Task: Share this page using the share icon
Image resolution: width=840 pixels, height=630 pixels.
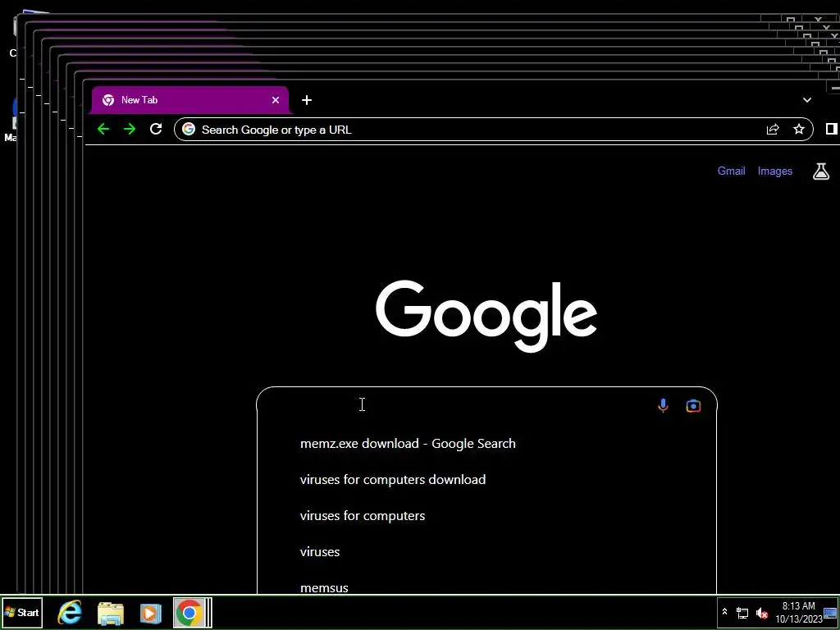Action: 773,129
